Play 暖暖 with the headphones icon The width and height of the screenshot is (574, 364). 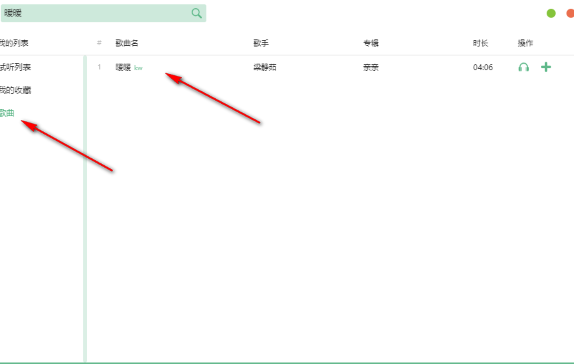(x=523, y=67)
